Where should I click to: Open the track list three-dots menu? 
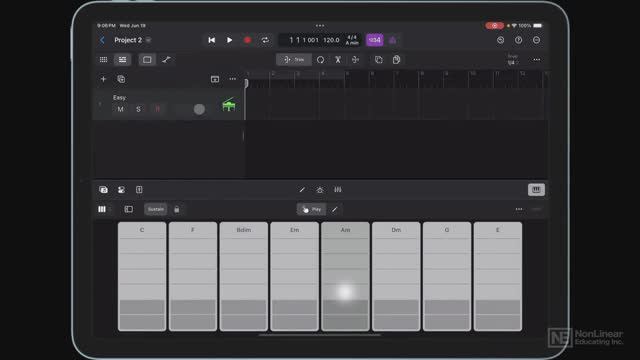[x=233, y=79]
